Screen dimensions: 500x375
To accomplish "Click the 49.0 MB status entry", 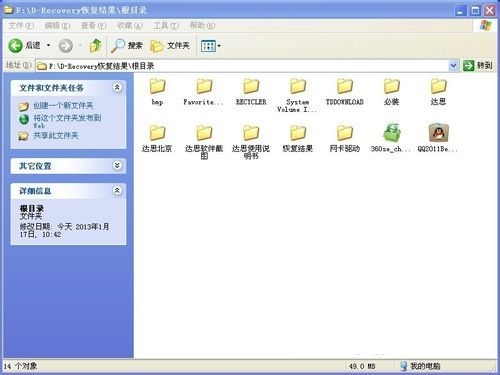I will (362, 366).
